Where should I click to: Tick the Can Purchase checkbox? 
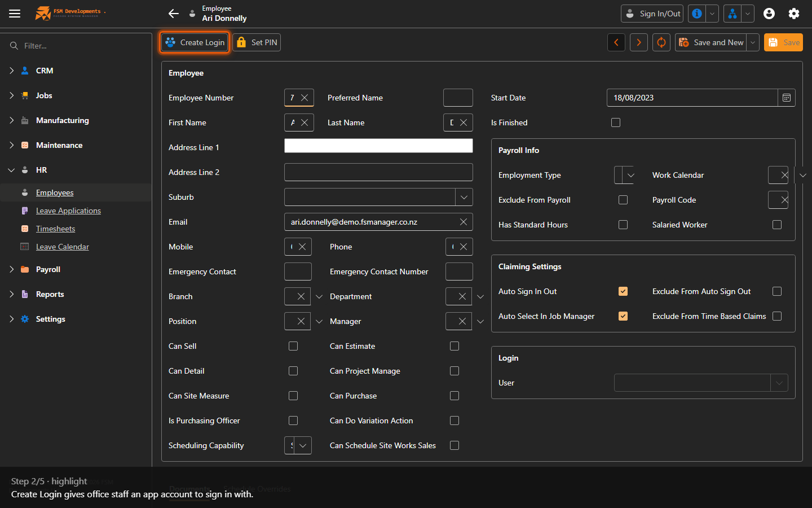point(454,396)
